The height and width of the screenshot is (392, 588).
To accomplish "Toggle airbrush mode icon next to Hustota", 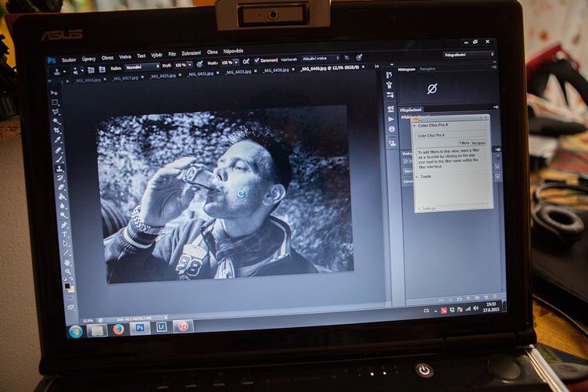I will click(x=246, y=61).
